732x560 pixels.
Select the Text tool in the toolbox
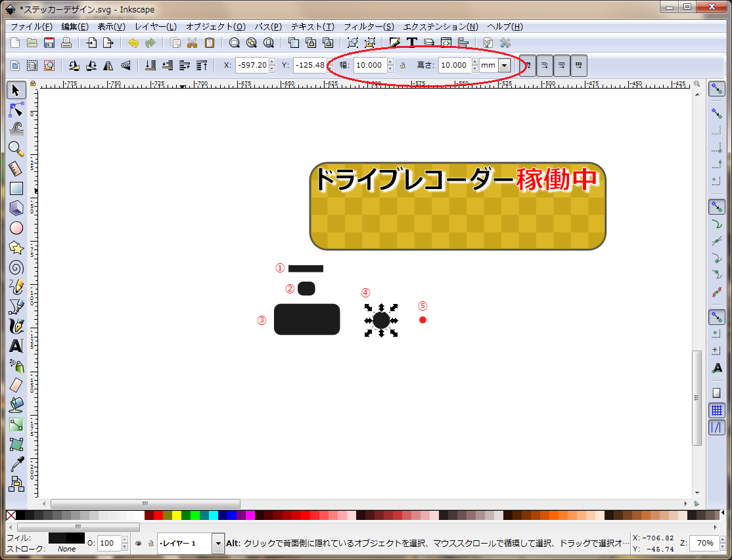click(16, 346)
